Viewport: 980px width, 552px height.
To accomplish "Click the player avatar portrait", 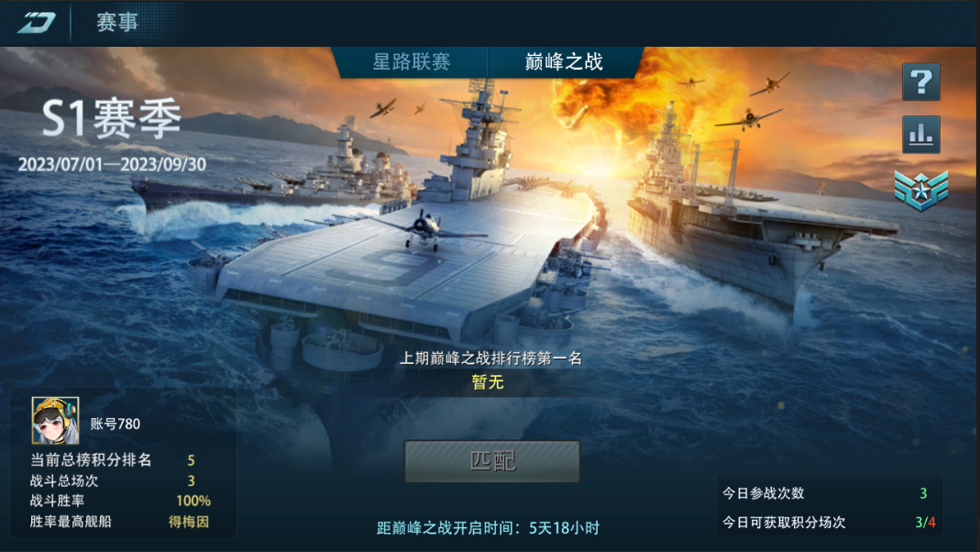I will click(x=56, y=421).
